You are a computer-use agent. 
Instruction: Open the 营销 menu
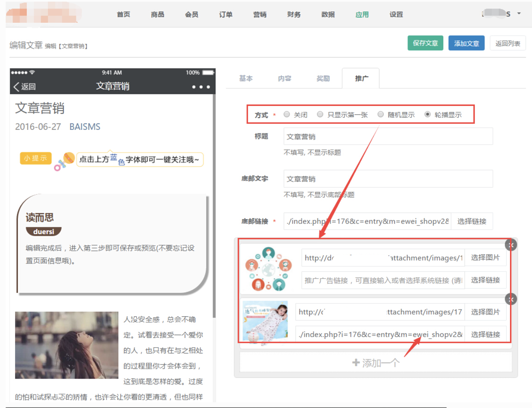point(259,14)
